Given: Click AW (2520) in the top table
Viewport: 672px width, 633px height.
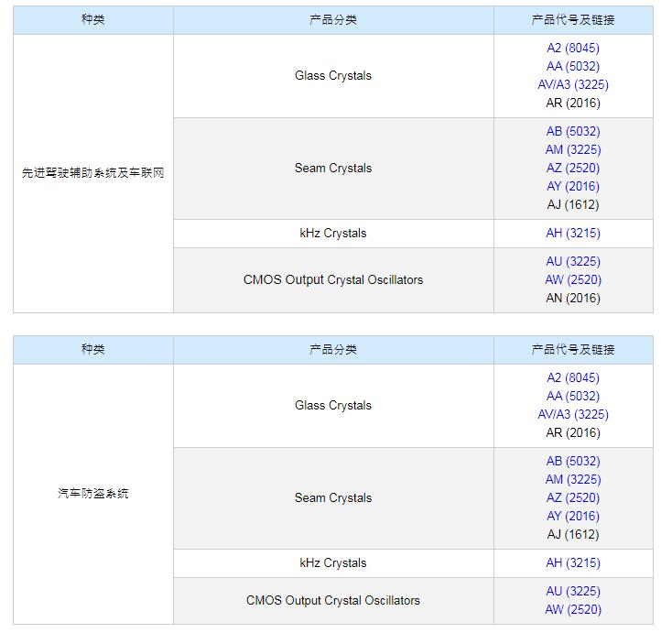Looking at the screenshot, I should tap(573, 279).
